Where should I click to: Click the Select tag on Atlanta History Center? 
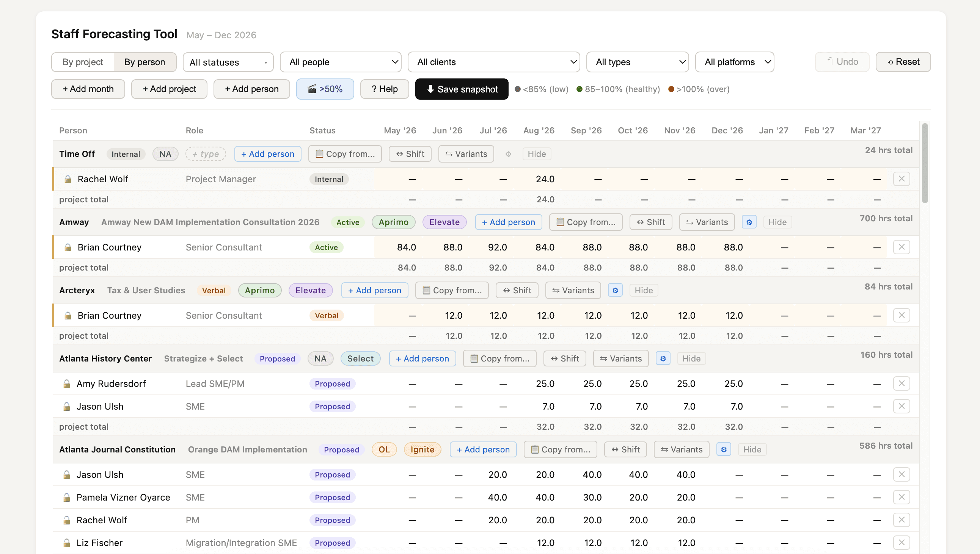[x=361, y=358]
